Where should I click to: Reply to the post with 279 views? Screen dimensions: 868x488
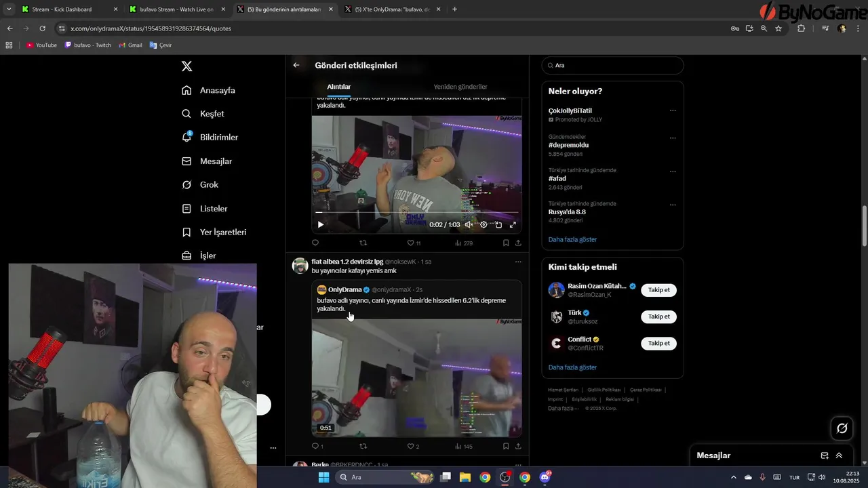(315, 243)
